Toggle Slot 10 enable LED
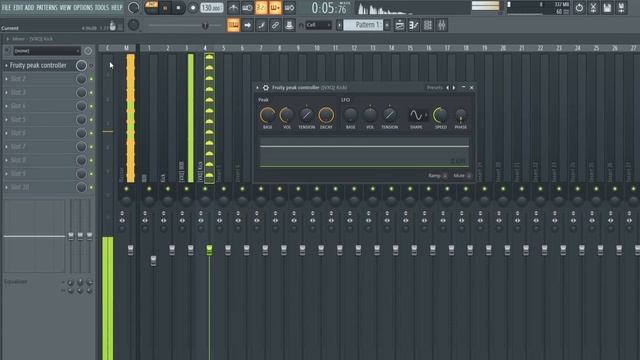The image size is (640, 360). click(x=91, y=187)
